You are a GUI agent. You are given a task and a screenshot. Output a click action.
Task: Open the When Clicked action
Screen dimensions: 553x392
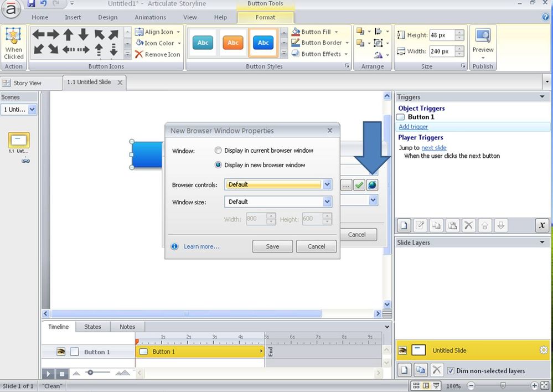[14, 43]
